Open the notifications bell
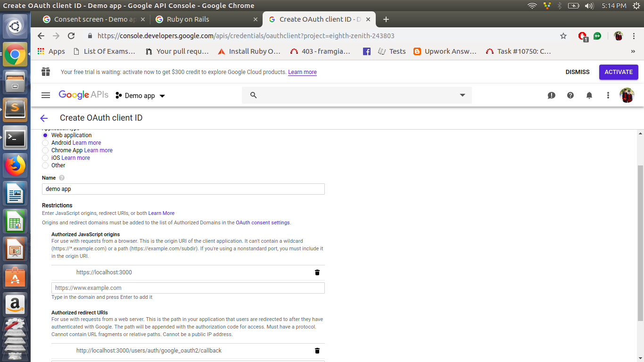Screen dimensions: 644x362 tap(589, 95)
